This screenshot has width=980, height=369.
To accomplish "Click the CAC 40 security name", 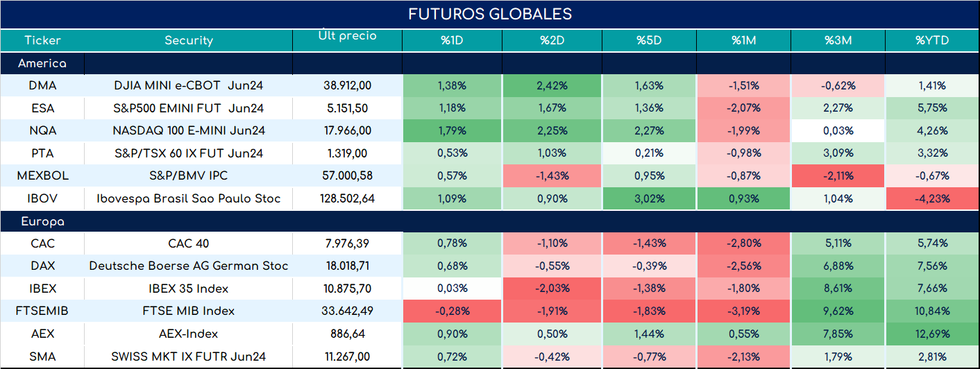I will (189, 243).
